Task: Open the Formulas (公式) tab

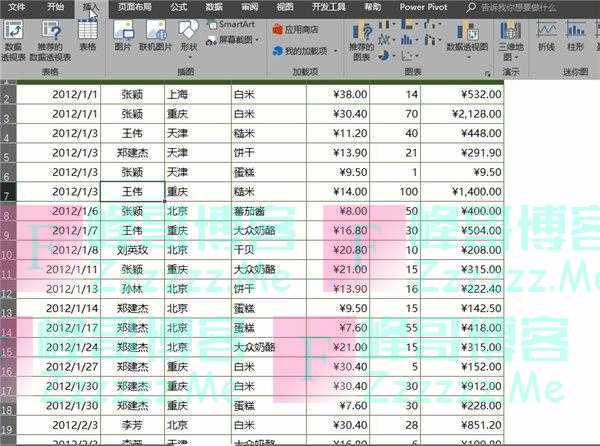Action: (179, 6)
